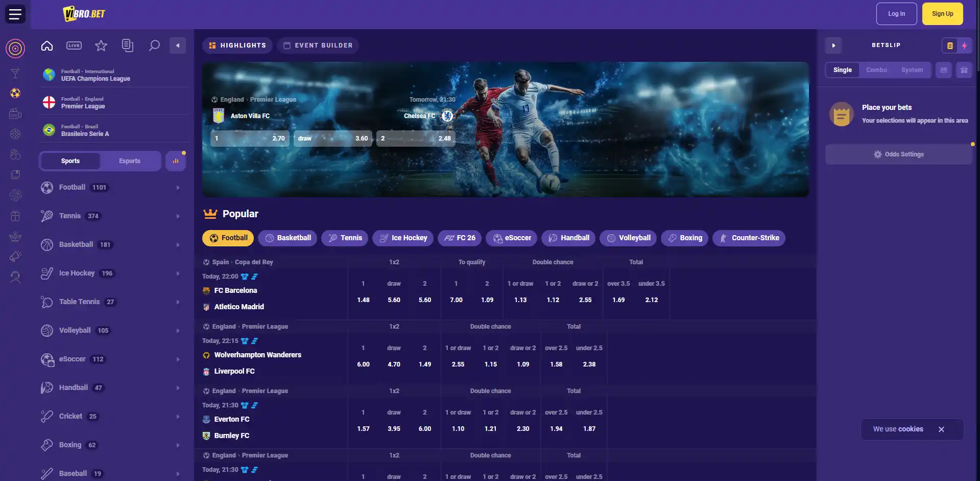Pick Liverpool win odds 1.49
The image size is (980, 481).
point(425,364)
